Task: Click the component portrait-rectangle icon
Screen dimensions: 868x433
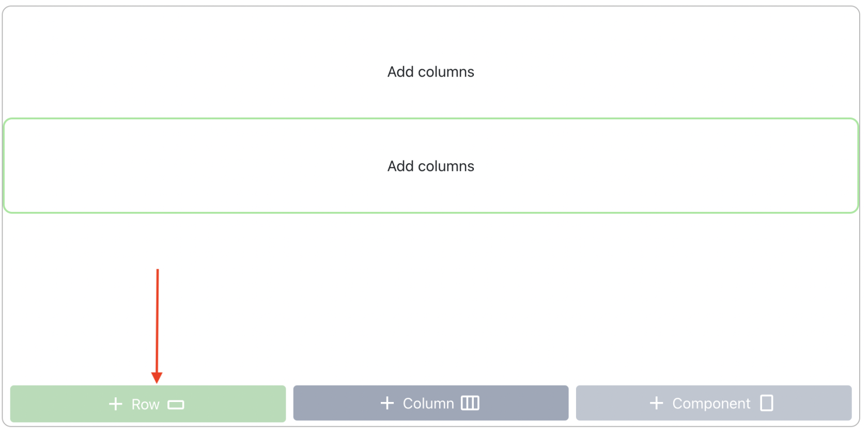Action: 767,403
